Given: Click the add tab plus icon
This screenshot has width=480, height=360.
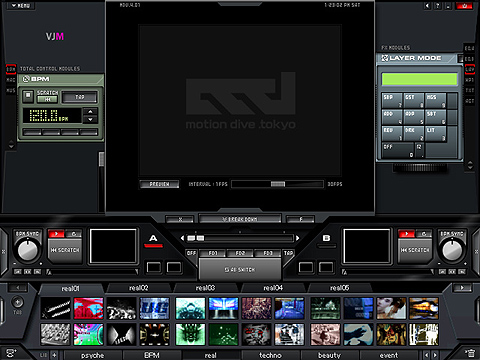Looking at the screenshot, I should tap(17, 302).
